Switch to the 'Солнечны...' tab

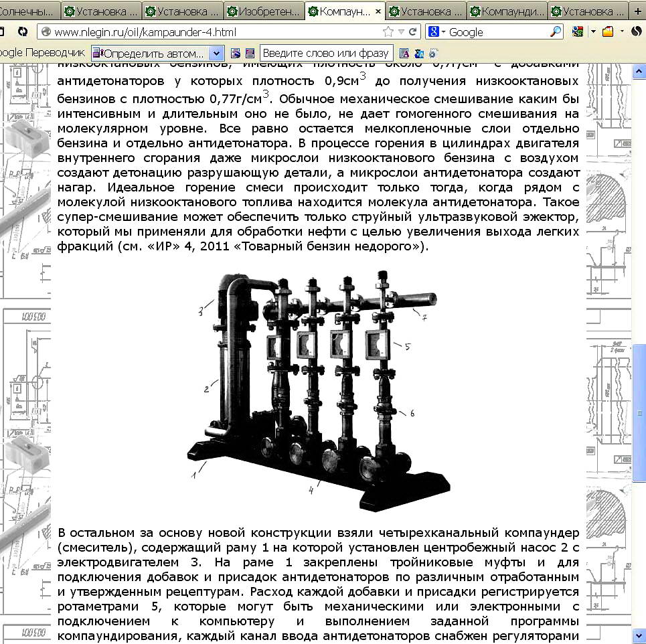tap(27, 11)
